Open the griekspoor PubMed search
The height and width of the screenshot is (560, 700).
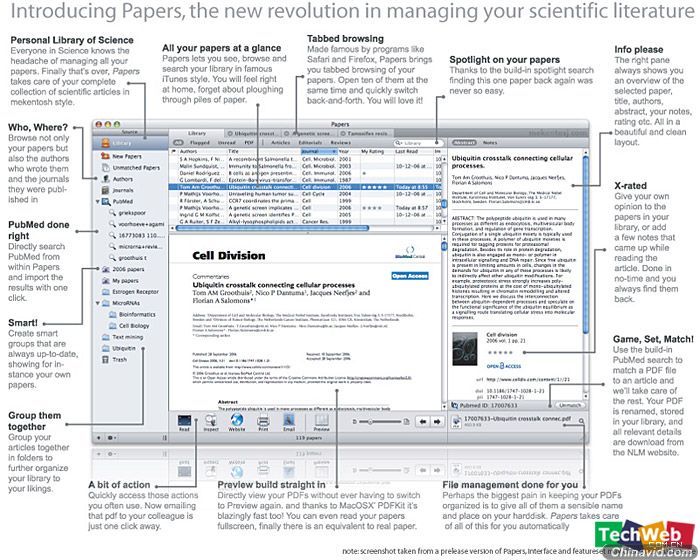[128, 213]
